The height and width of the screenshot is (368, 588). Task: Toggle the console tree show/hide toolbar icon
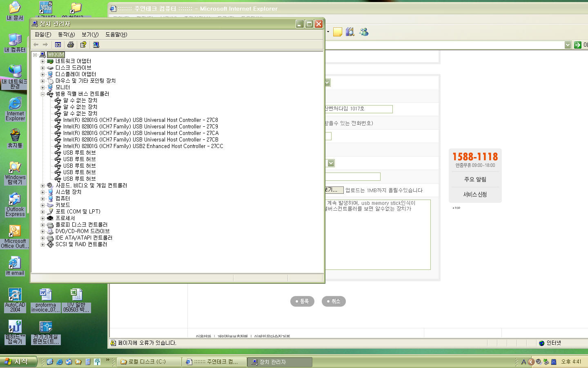click(58, 45)
